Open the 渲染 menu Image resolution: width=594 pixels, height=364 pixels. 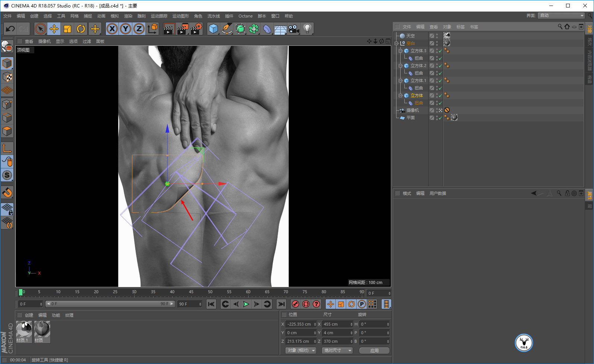tap(128, 16)
